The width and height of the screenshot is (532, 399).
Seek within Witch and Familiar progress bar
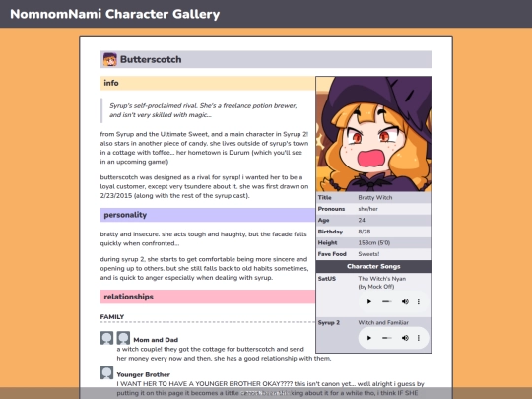click(387, 338)
